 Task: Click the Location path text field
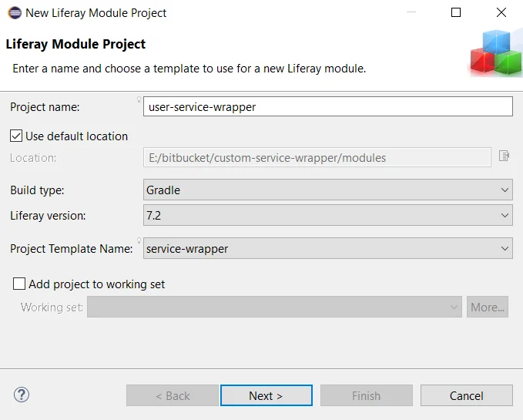tap(317, 157)
